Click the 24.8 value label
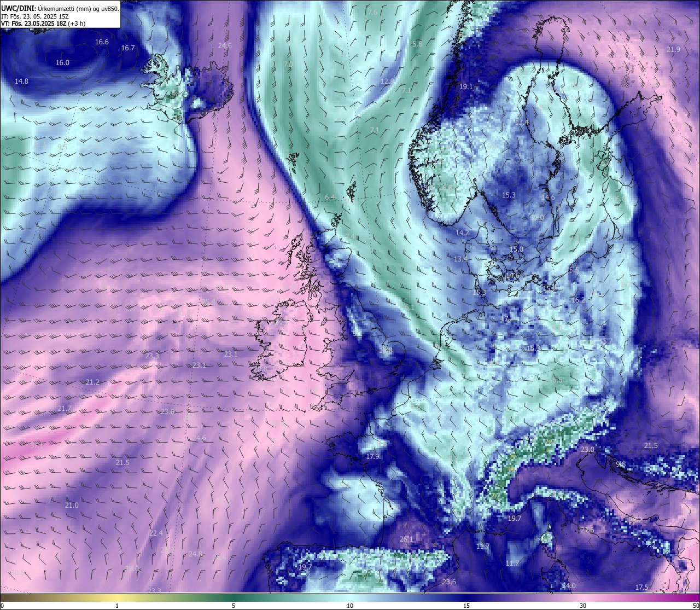 (195, 554)
